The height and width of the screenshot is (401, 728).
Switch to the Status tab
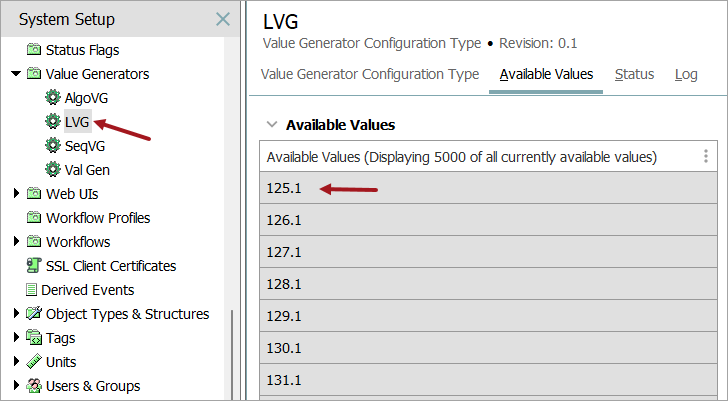(x=634, y=74)
